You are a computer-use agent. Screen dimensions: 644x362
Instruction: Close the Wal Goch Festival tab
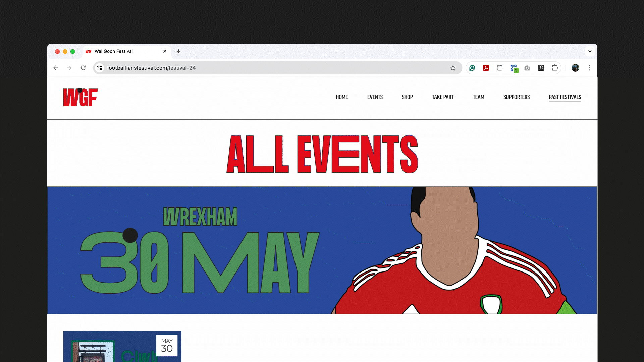click(165, 51)
